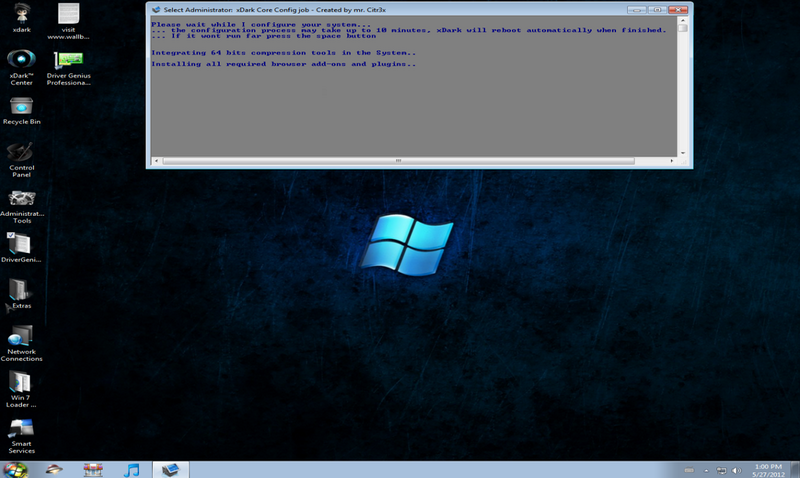Screen dimensions: 800x478
Task: Click the title 'xDark Core Config job'
Action: coord(274,10)
